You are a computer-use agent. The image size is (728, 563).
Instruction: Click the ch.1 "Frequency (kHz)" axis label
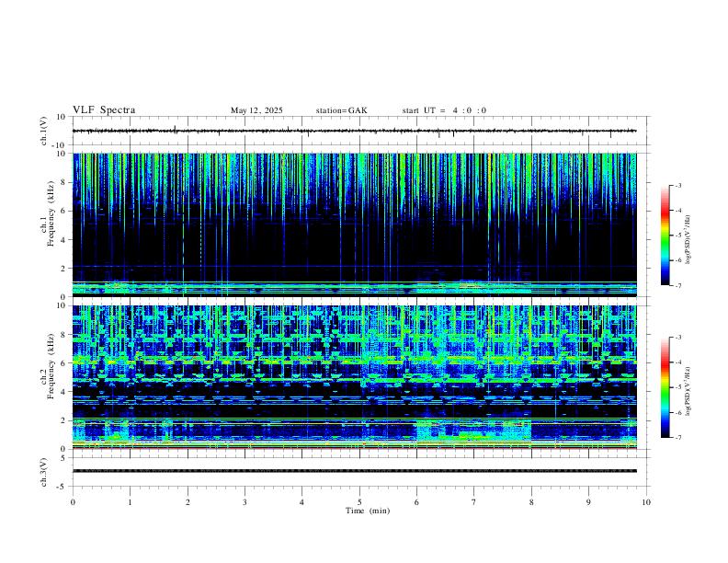pyautogui.click(x=51, y=213)
